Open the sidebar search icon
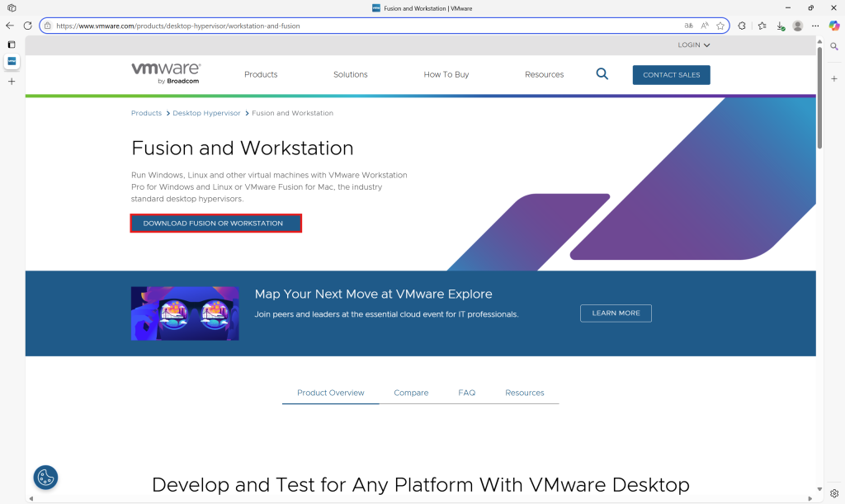 click(x=834, y=46)
